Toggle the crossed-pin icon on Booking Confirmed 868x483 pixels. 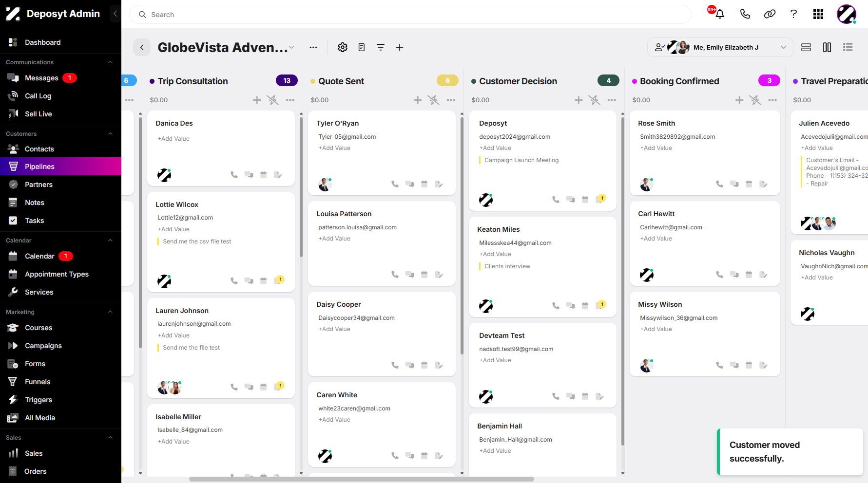(x=755, y=100)
